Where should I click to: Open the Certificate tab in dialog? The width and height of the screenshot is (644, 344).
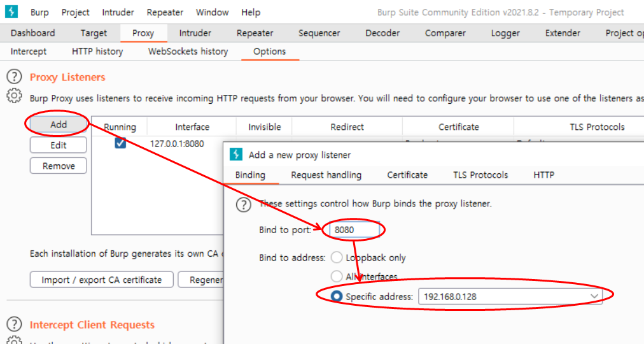pos(407,175)
